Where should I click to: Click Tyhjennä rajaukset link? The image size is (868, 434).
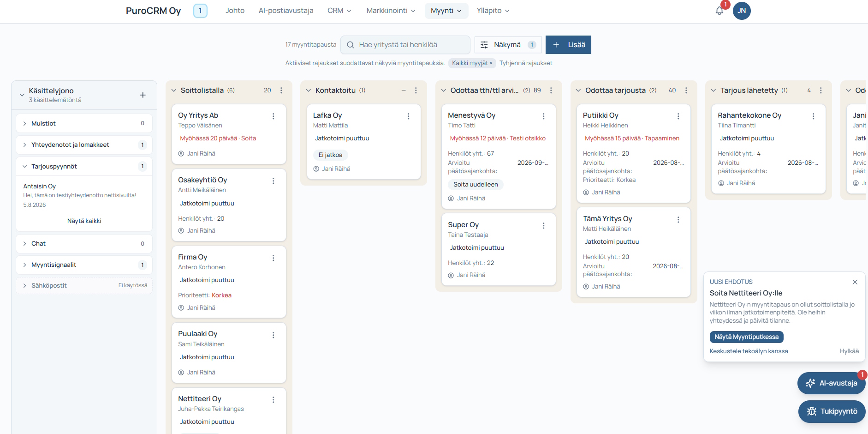pos(526,63)
